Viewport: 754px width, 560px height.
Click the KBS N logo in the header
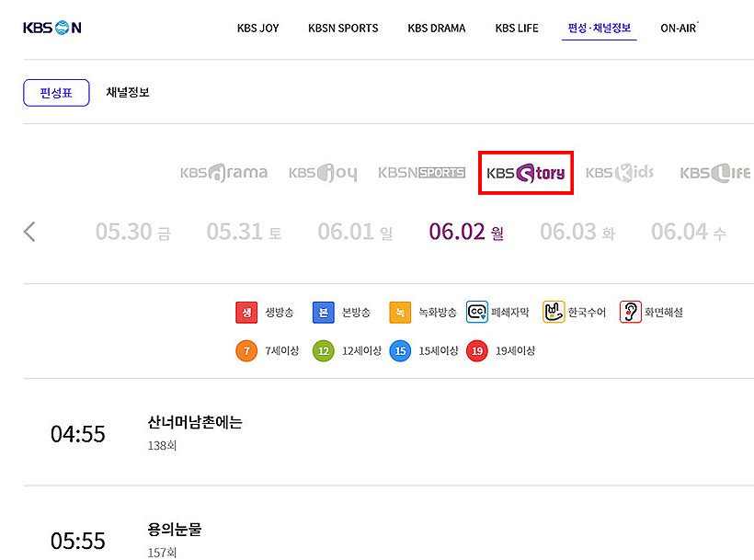51,28
